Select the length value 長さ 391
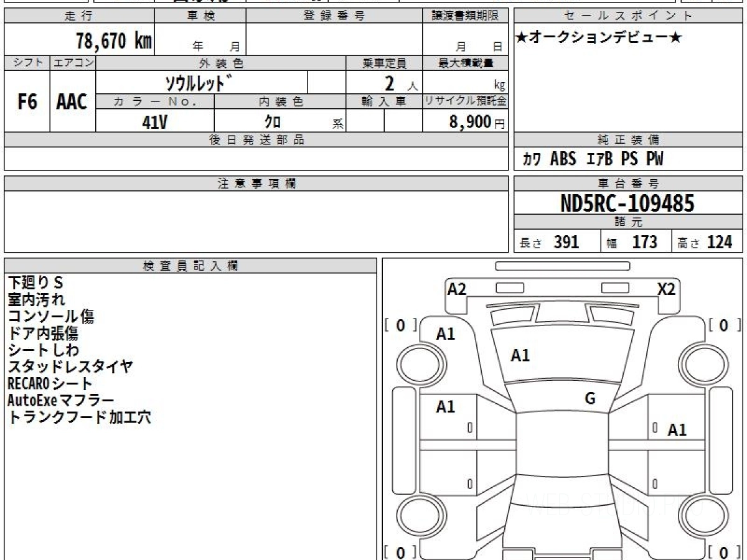Image resolution: width=747 pixels, height=560 pixels. point(549,242)
